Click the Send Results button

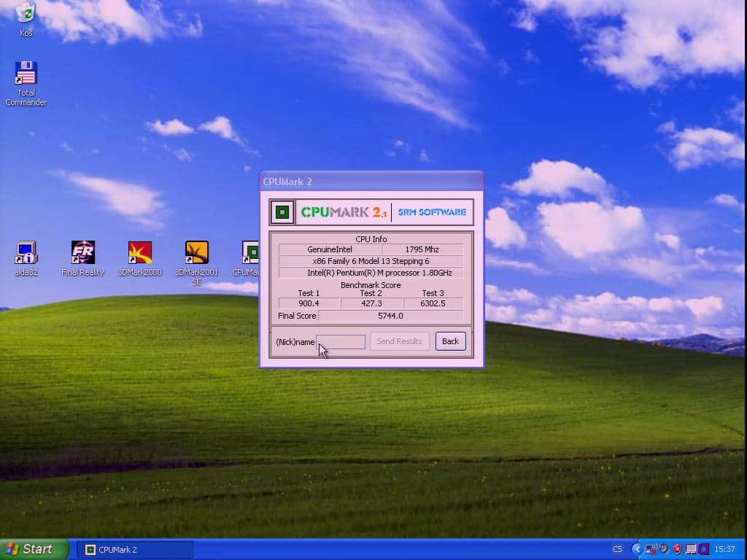click(x=399, y=341)
